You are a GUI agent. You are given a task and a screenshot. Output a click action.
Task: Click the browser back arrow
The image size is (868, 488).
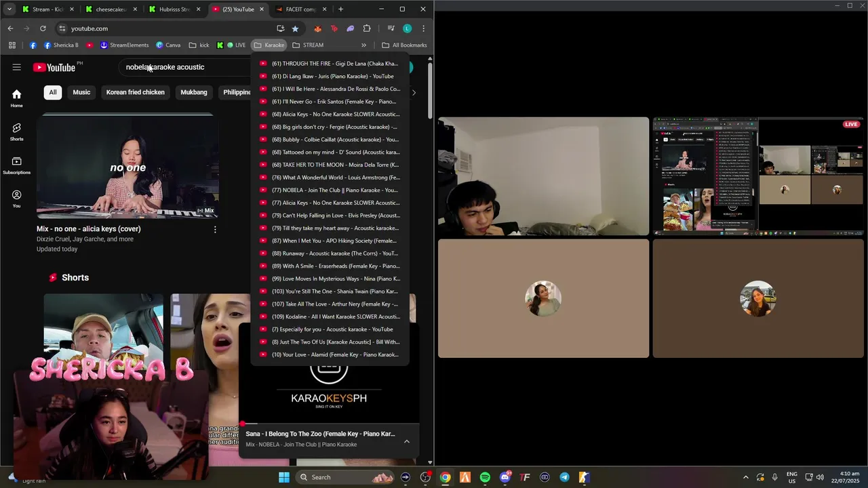10,28
